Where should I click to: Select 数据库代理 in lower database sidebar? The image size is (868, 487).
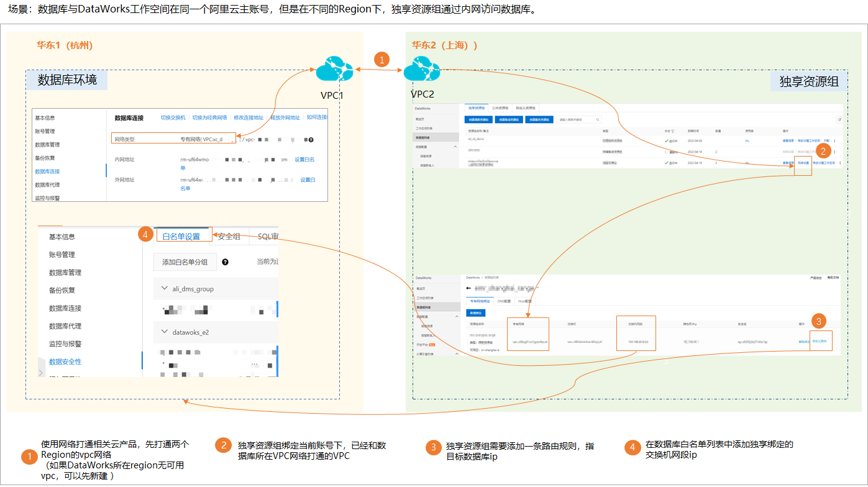(x=65, y=325)
